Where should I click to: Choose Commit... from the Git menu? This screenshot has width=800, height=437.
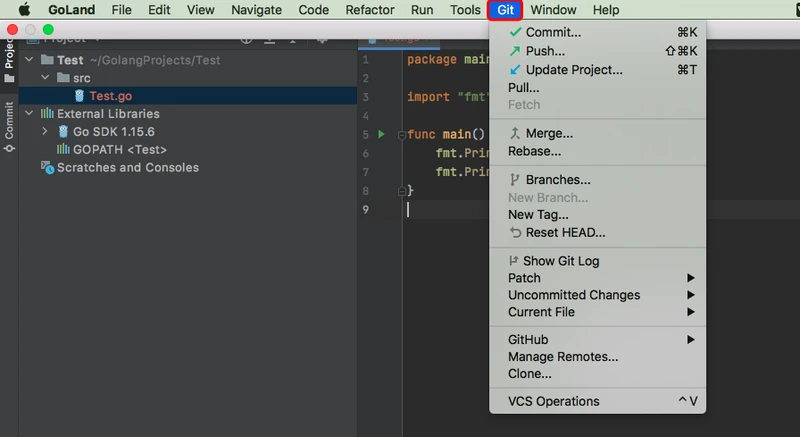[x=597, y=32]
